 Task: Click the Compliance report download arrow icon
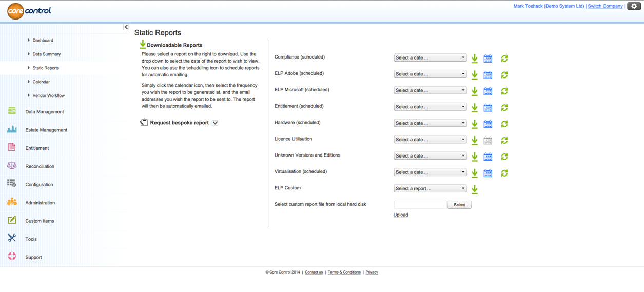coord(475,59)
